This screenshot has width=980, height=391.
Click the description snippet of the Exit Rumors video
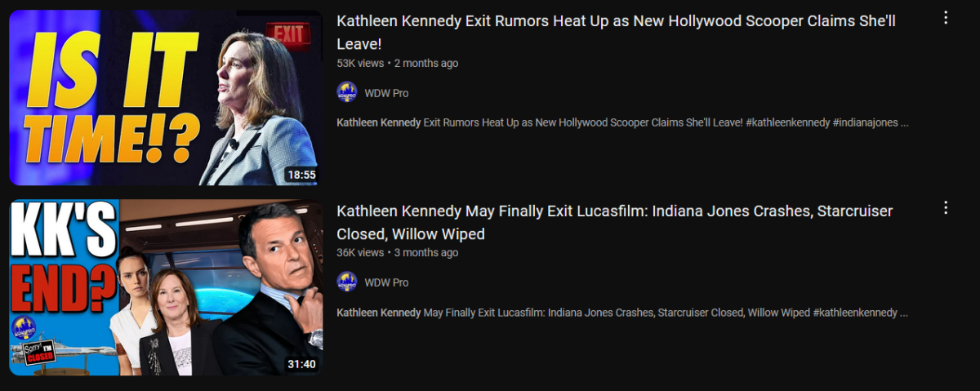tap(622, 122)
